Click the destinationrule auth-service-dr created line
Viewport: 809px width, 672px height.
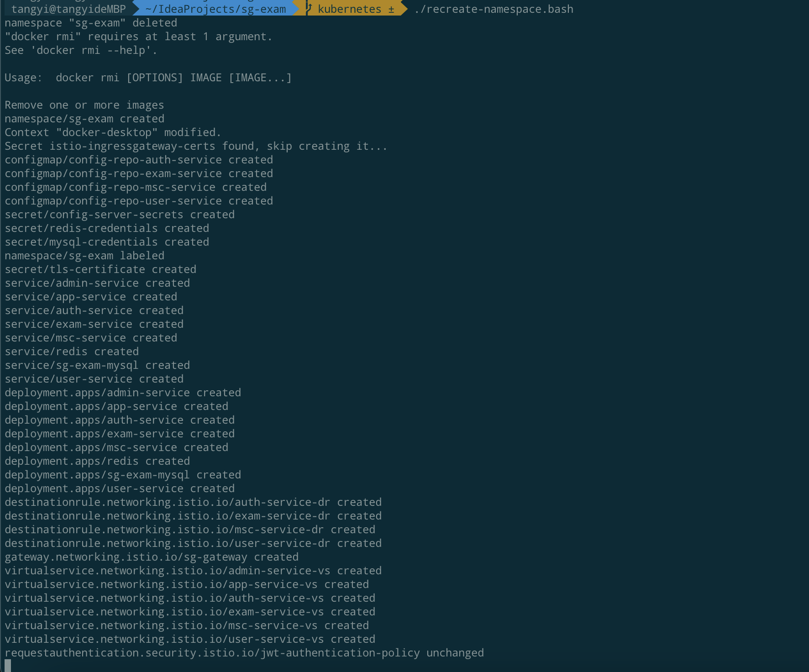pyautogui.click(x=193, y=502)
